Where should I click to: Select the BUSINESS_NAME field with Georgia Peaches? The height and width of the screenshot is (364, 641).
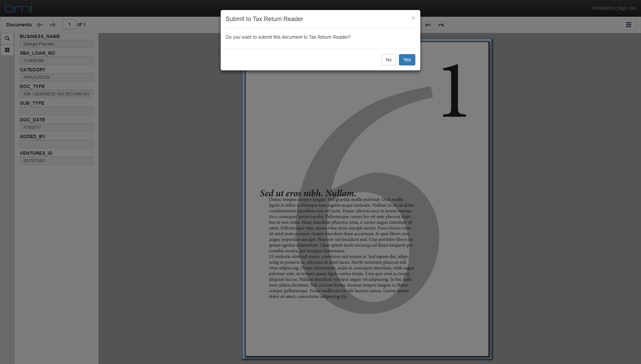pos(56,44)
